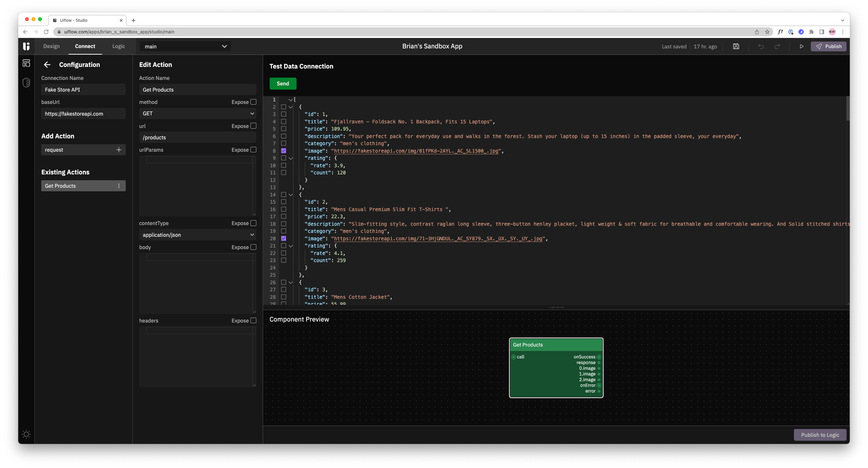The height and width of the screenshot is (468, 868).
Task: Collapse the object on line 26
Action: tap(290, 282)
